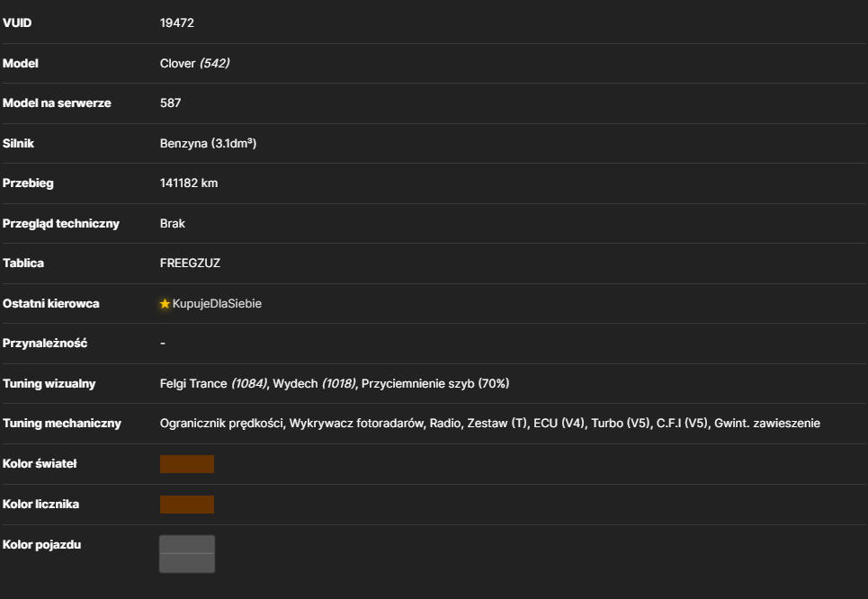The height and width of the screenshot is (599, 868).
Task: Click the Tuning mechaniczny label
Action: (62, 424)
